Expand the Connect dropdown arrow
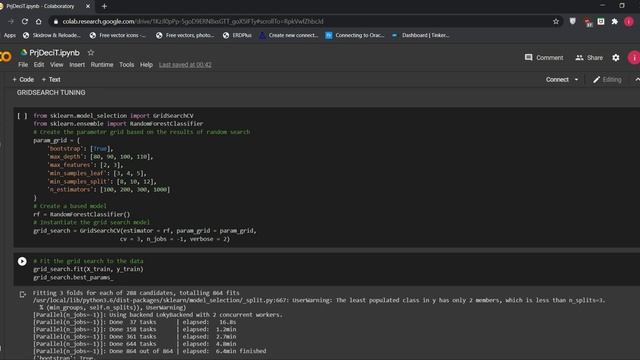Viewport: 640px width, 360px height. [x=576, y=80]
